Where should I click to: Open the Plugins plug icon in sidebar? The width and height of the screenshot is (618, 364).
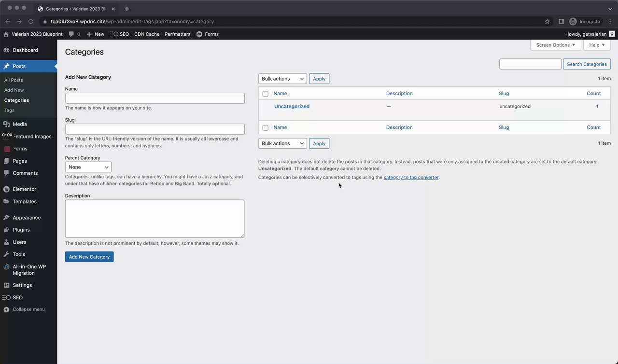6,230
